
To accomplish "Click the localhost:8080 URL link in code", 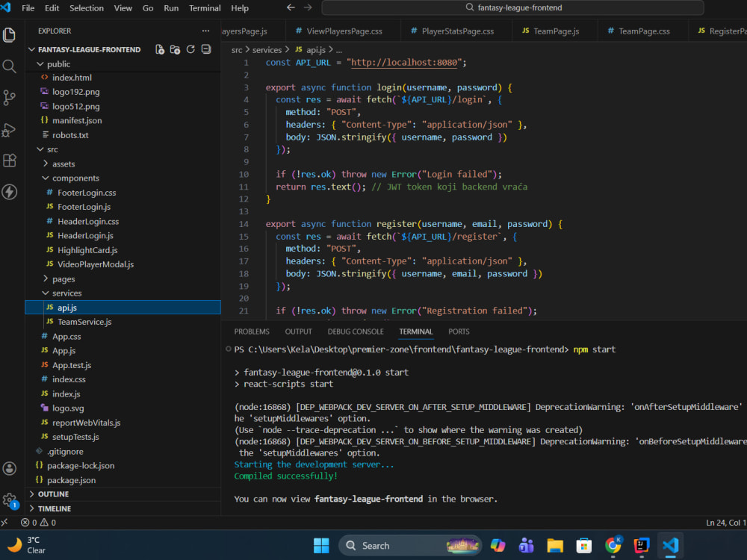I will click(x=404, y=63).
